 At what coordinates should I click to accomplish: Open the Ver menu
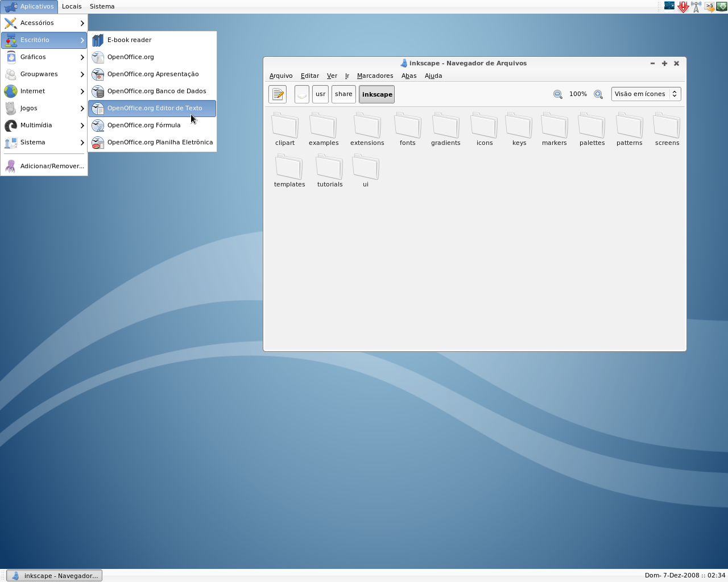coord(332,76)
